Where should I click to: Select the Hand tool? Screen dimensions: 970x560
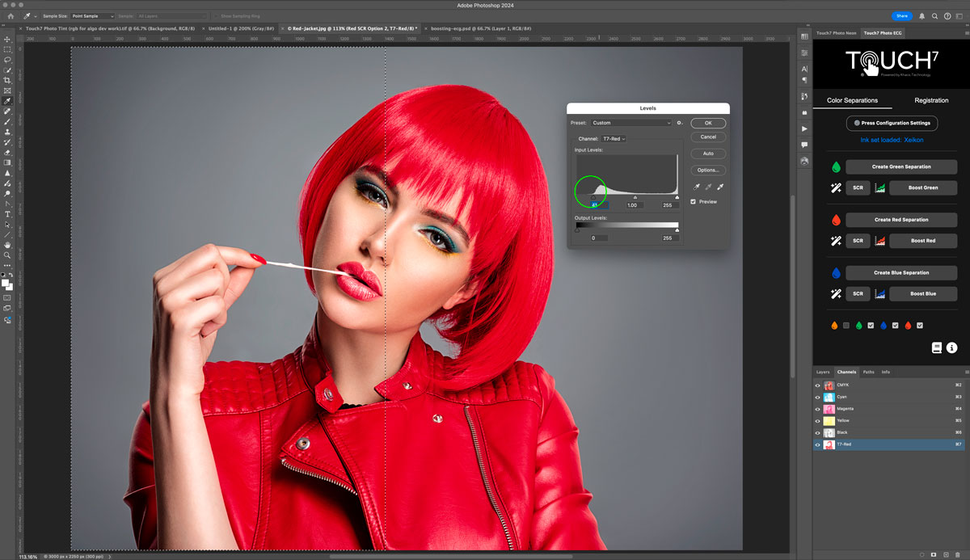click(7, 245)
